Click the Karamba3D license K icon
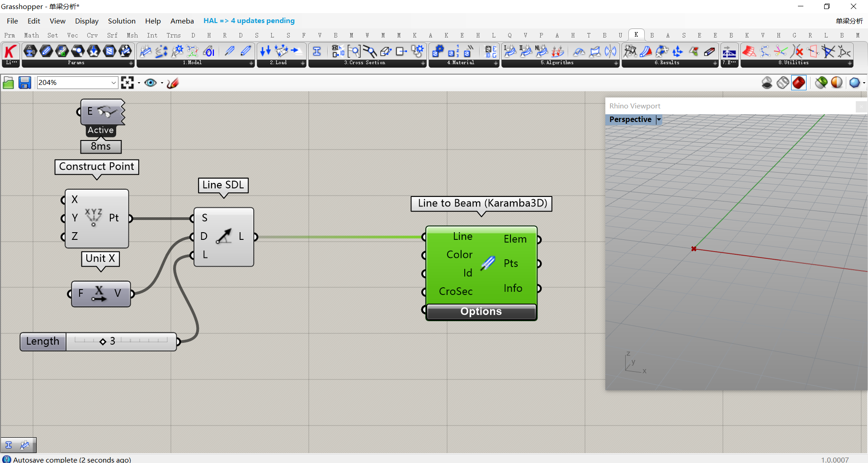Viewport: 868px width, 463px height. tap(10, 51)
